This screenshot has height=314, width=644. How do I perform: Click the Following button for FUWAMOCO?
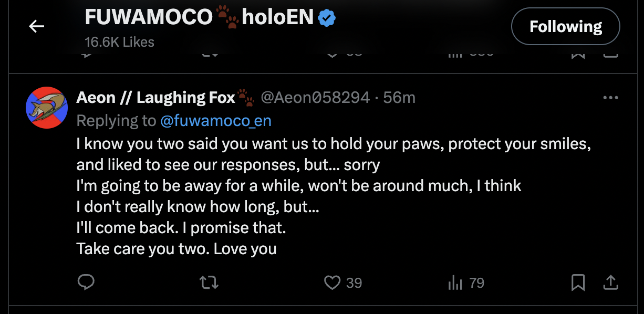[565, 26]
